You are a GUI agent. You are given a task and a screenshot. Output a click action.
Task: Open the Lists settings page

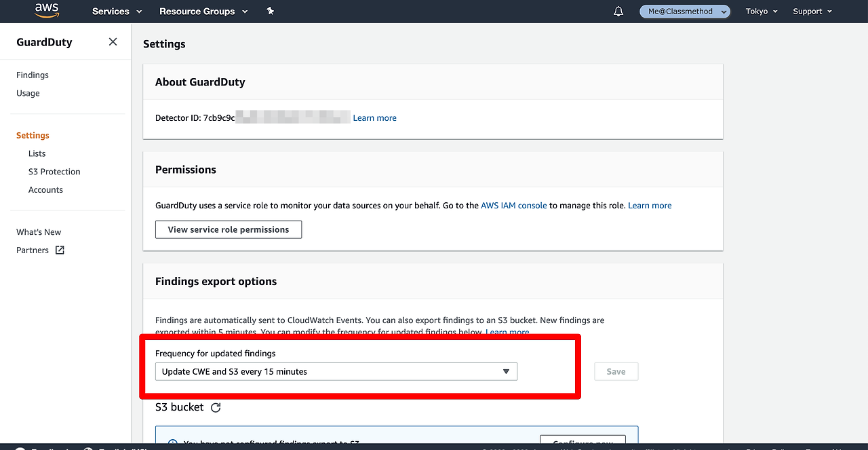(37, 154)
